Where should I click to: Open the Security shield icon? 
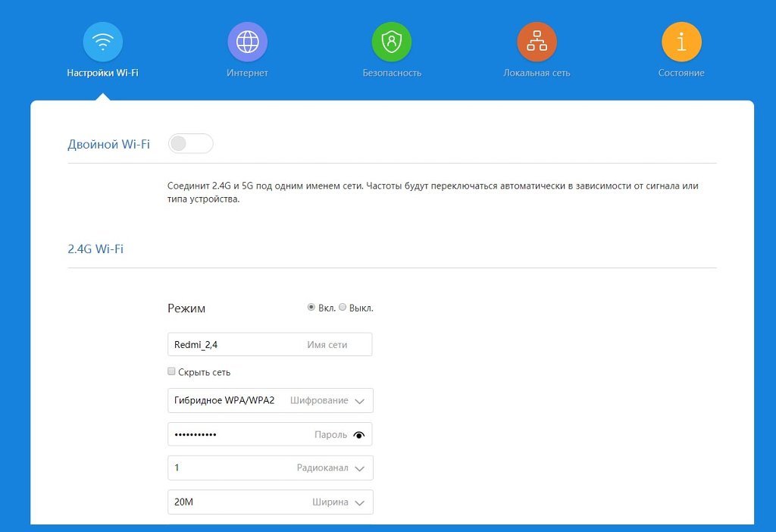click(x=392, y=42)
